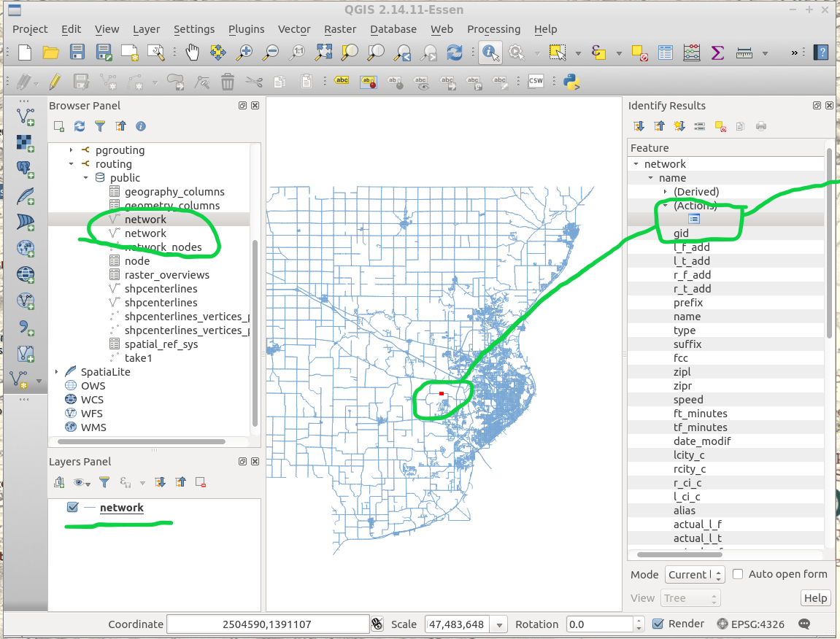Open the identify Mode dropdown
This screenshot has width=840, height=639.
point(694,575)
